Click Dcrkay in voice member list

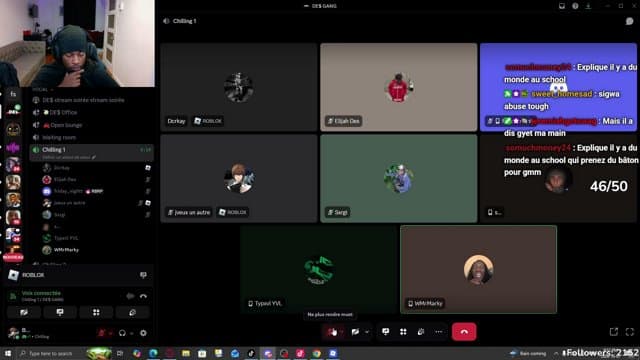coord(97,168)
